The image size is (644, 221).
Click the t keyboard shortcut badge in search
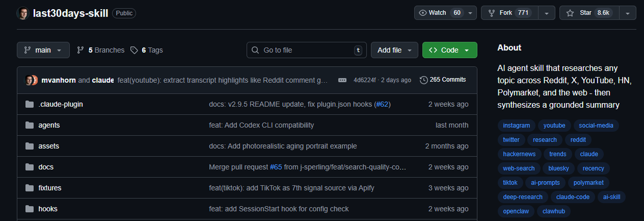358,50
